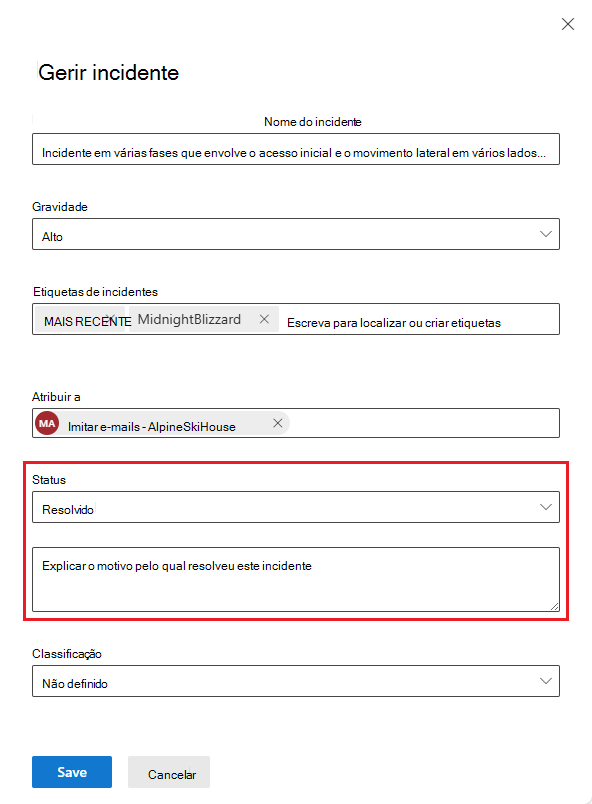The width and height of the screenshot is (592, 804).
Task: Dismiss the Gerir incidente dialog
Action: (x=568, y=24)
